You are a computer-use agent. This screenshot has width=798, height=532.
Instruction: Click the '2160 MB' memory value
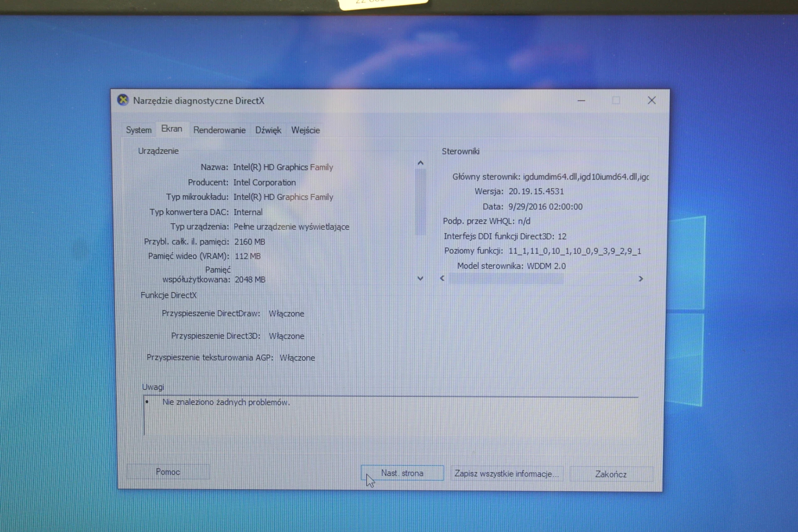pos(250,242)
